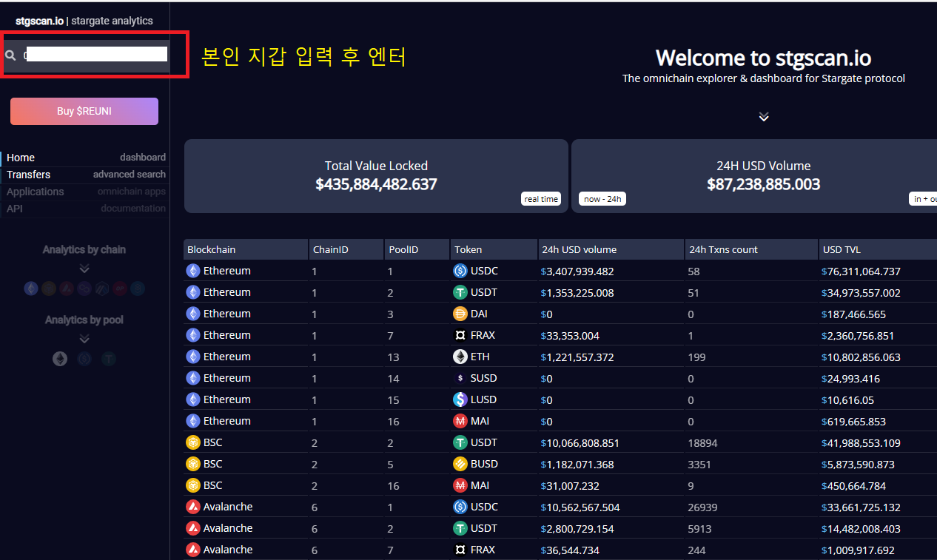The image size is (937, 560).
Task: Click the ETH token icon in the table
Action: (x=460, y=357)
